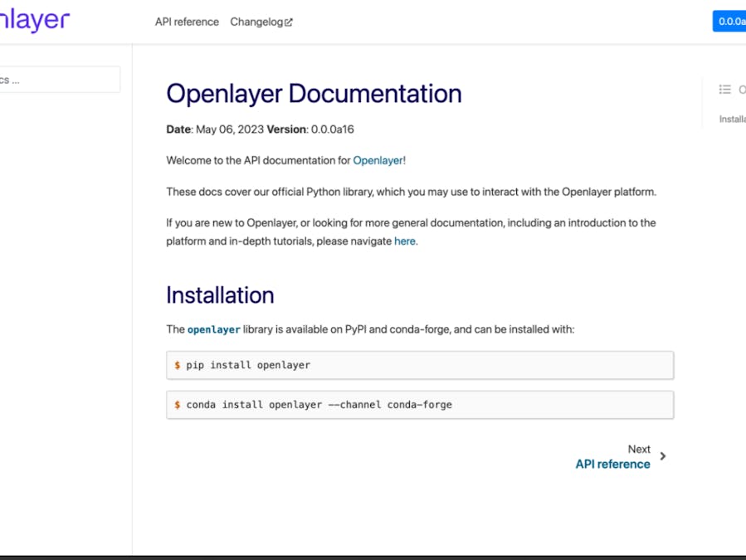Click the on-this-page list icon
The width and height of the screenshot is (746, 560).
point(724,90)
